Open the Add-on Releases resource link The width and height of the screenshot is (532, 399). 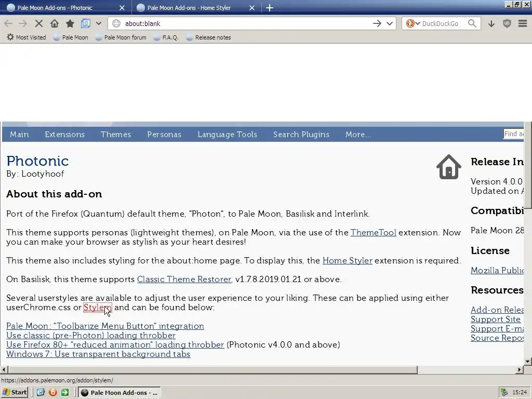pyautogui.click(x=497, y=310)
